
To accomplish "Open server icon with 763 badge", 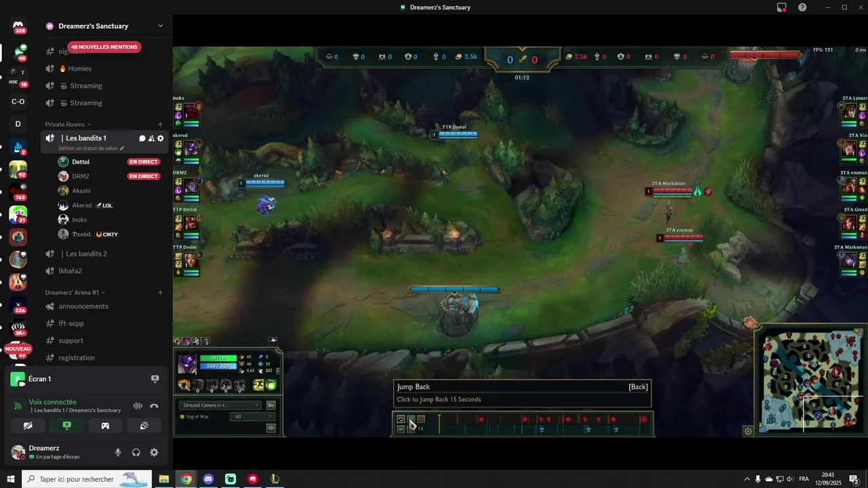I will 18,191.
